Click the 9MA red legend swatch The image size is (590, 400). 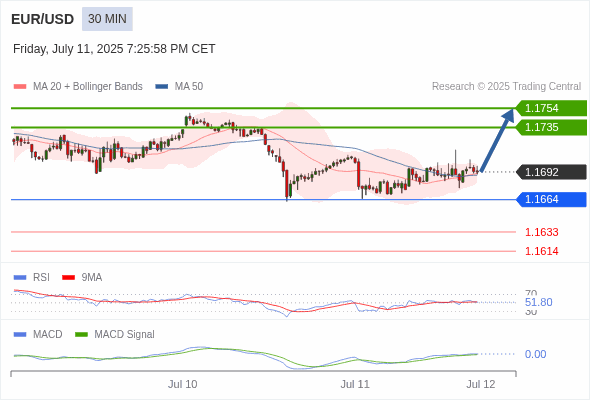click(68, 278)
